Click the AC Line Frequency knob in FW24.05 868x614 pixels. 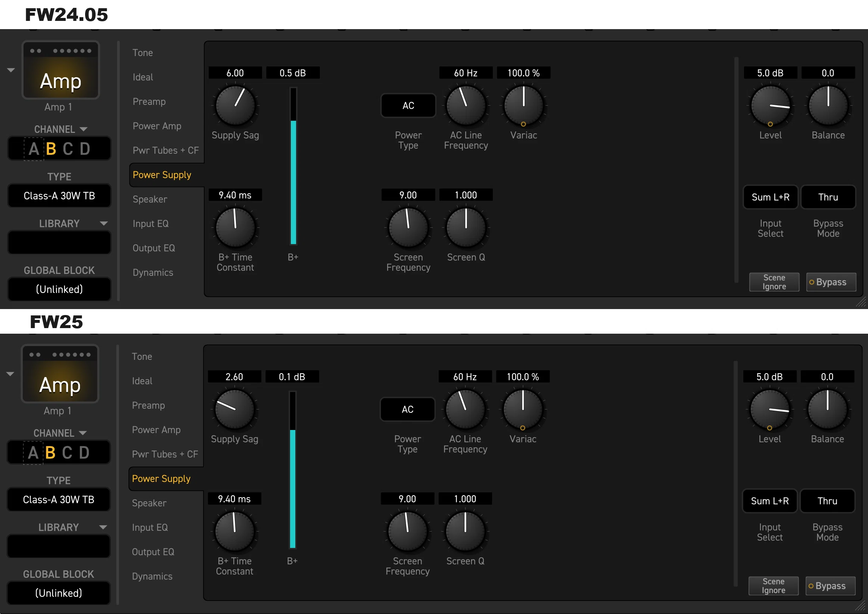point(466,106)
